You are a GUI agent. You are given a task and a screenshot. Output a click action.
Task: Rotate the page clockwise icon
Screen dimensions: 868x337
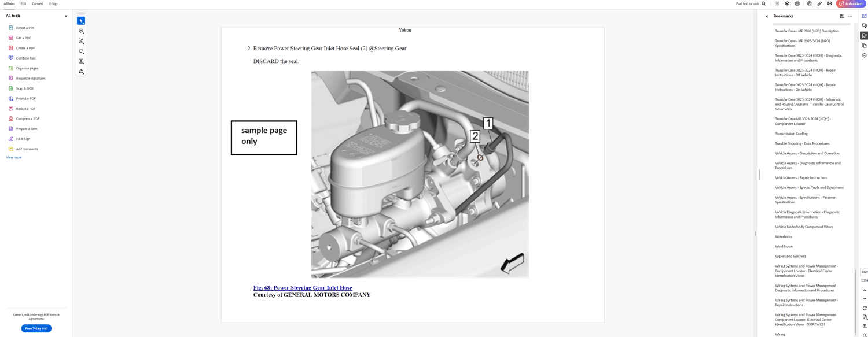865,308
